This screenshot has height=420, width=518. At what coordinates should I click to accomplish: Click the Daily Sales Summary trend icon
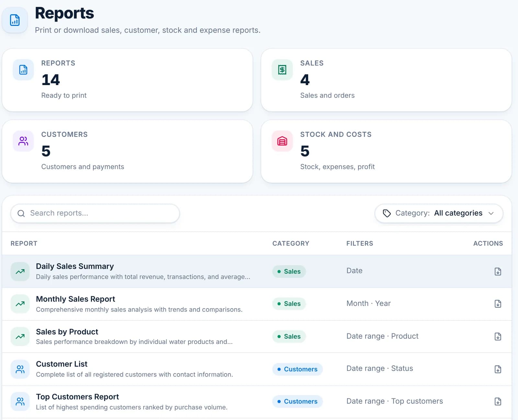click(20, 271)
